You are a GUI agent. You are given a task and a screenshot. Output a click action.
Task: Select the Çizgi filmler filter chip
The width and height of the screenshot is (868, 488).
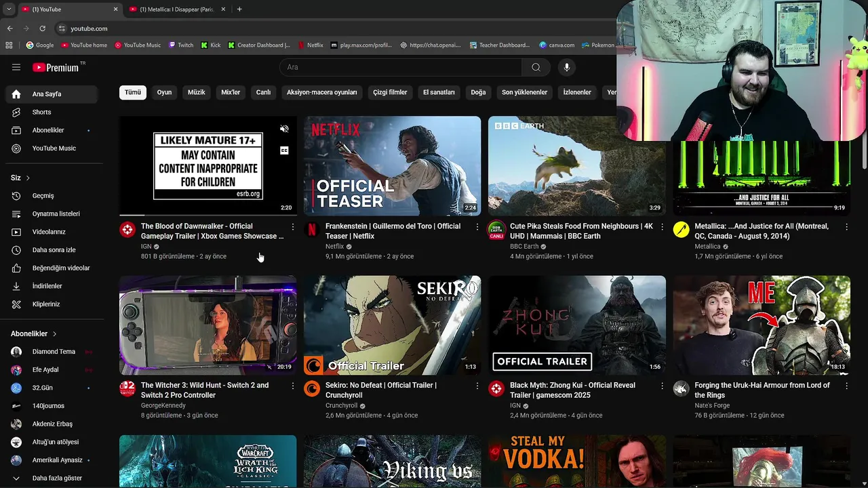coord(390,92)
